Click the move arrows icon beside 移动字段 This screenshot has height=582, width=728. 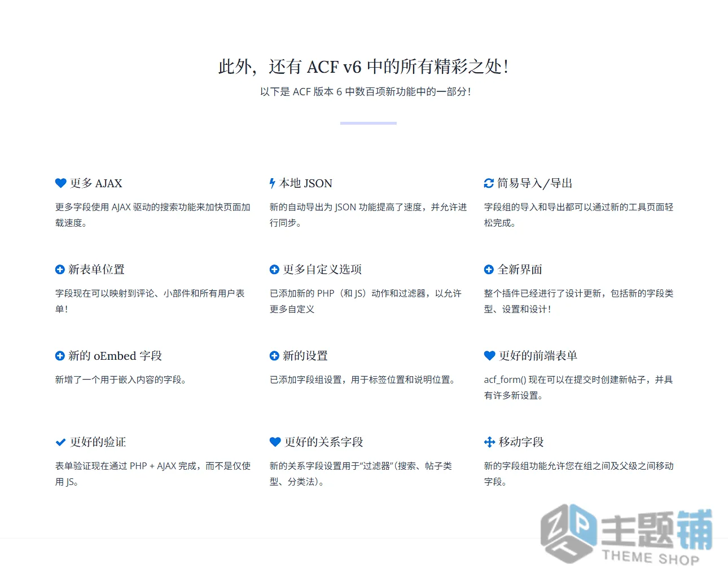[489, 442]
